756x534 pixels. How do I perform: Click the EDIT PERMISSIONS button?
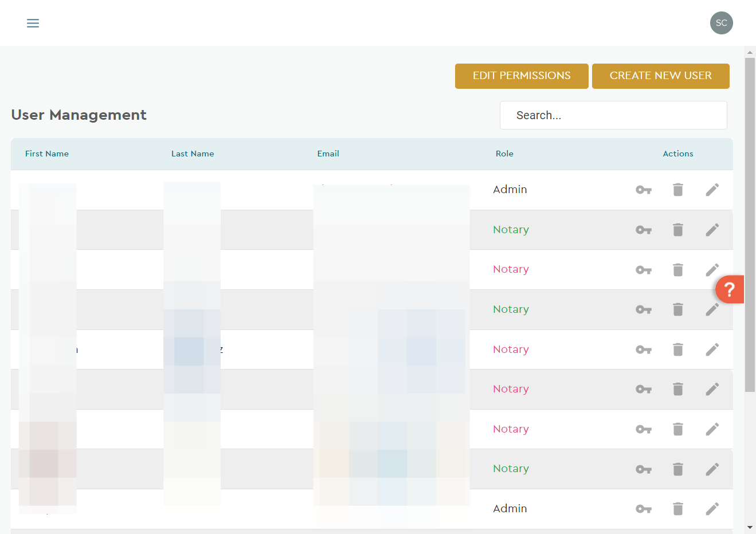pyautogui.click(x=522, y=76)
